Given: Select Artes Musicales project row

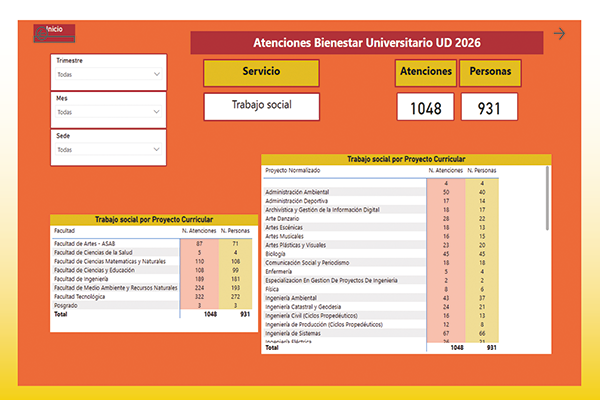Looking at the screenshot, I should point(382,236).
